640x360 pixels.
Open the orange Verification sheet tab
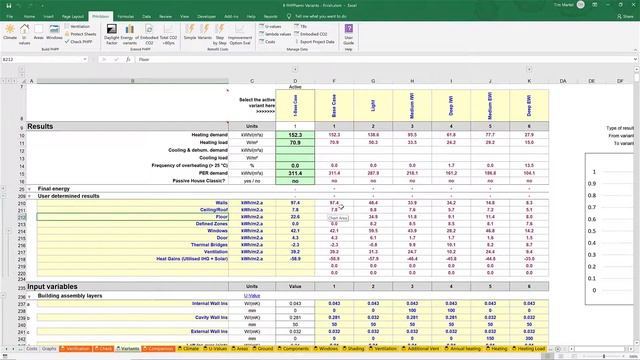pyautogui.click(x=75, y=349)
